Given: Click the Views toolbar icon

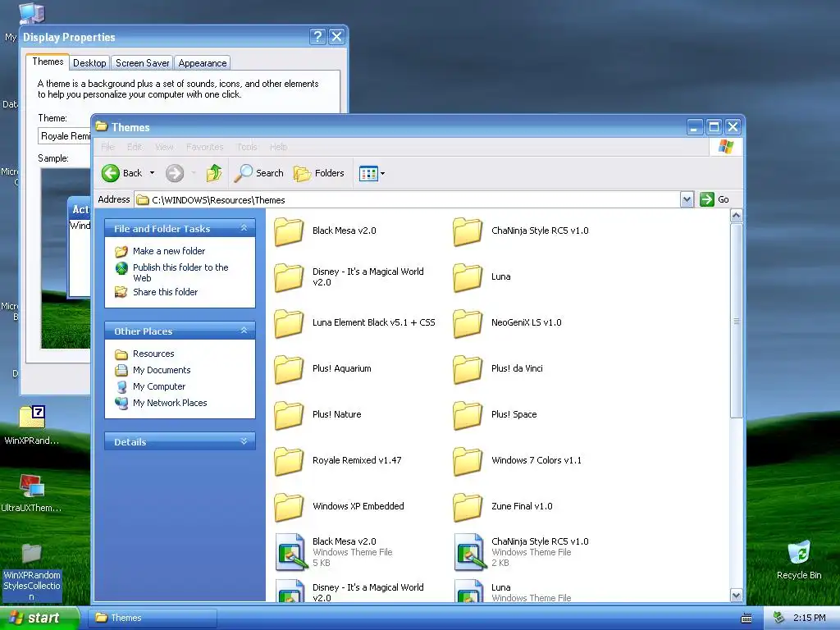Looking at the screenshot, I should (368, 174).
